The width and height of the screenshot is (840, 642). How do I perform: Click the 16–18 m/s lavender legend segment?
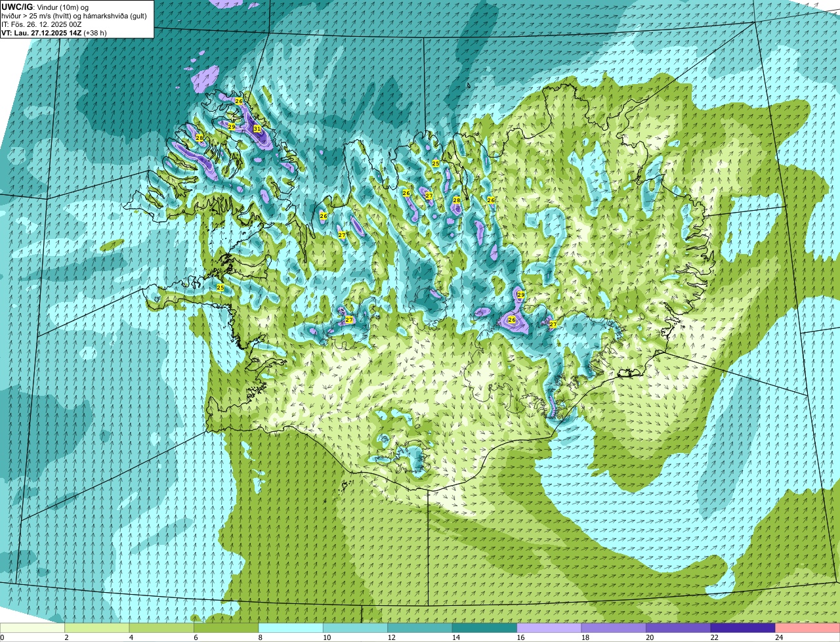(549, 628)
